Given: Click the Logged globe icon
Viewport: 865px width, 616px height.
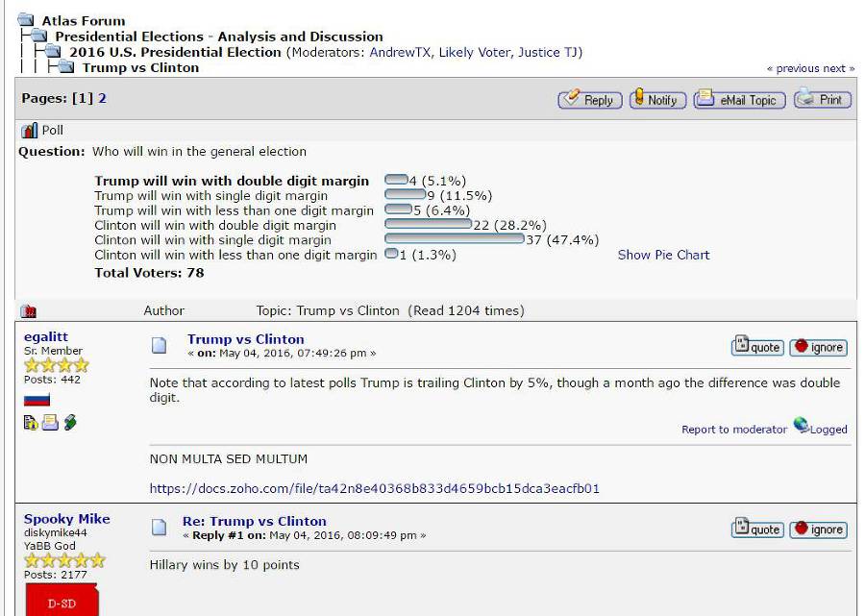Looking at the screenshot, I should pos(801,426).
